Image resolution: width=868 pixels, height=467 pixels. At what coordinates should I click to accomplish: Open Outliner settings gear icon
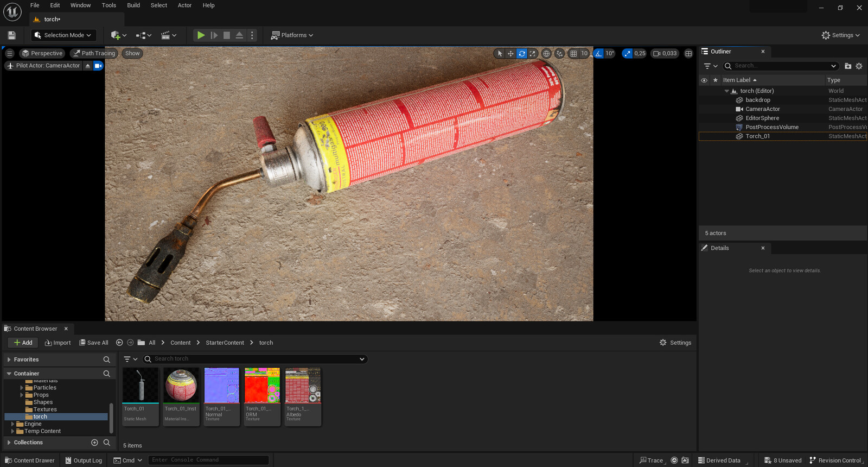pyautogui.click(x=859, y=66)
